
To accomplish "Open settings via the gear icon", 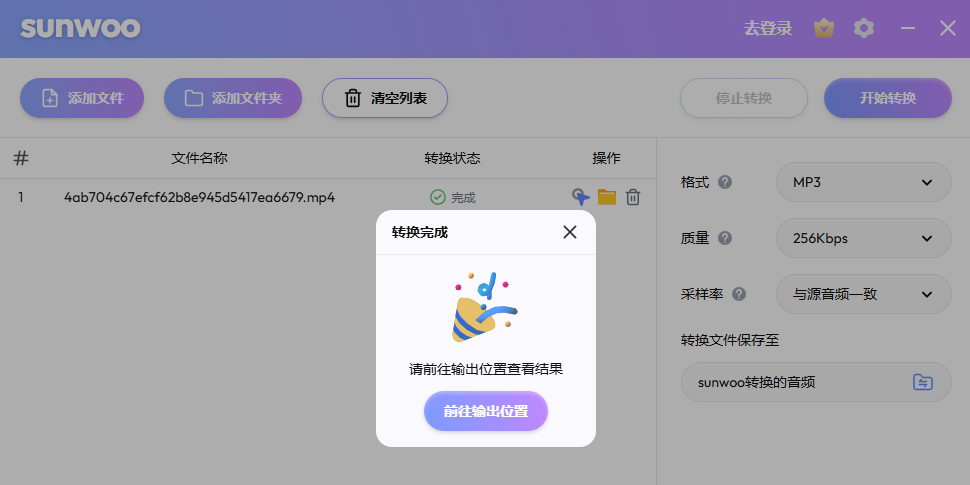I will (864, 28).
